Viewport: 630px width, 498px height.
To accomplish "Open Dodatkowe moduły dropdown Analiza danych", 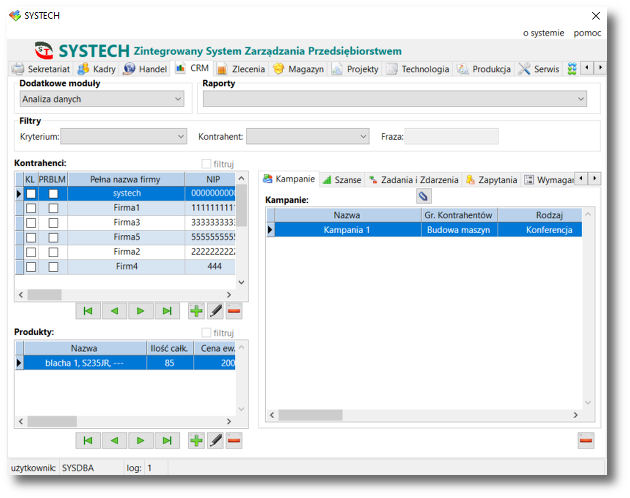I will (102, 99).
